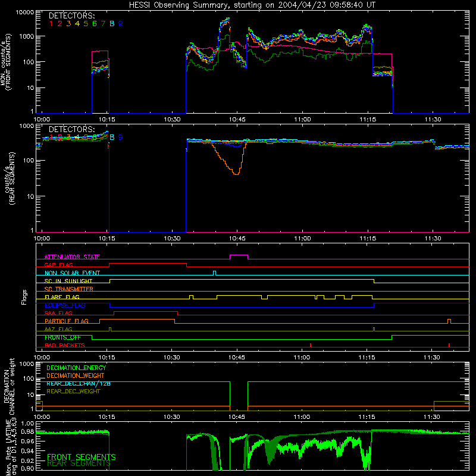Click the DECIMATION CHANNEL or weight axis title

pos(9,386)
